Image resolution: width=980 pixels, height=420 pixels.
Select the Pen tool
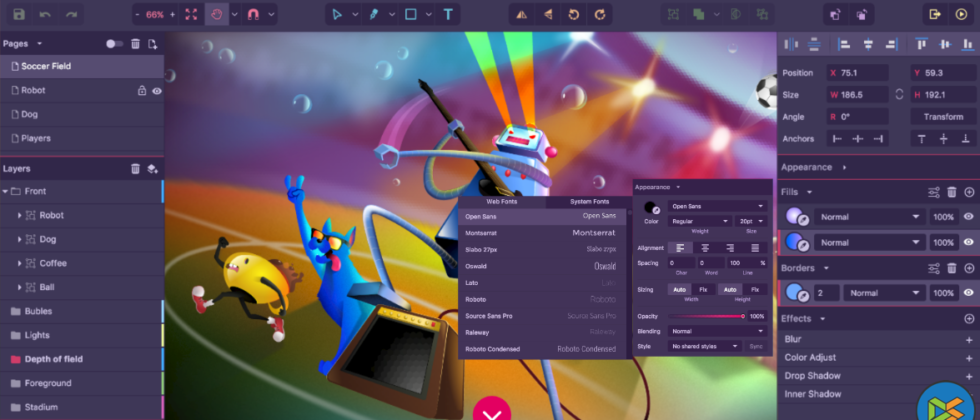pyautogui.click(x=374, y=15)
